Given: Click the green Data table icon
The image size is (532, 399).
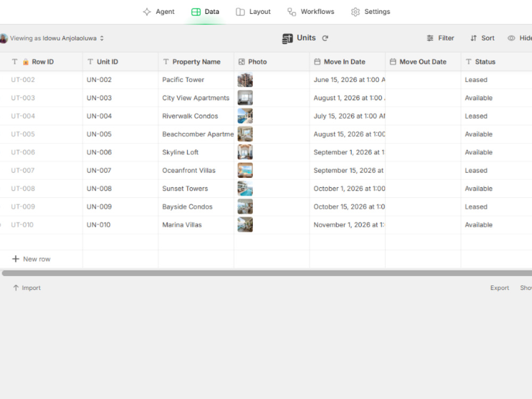Looking at the screenshot, I should coord(196,12).
